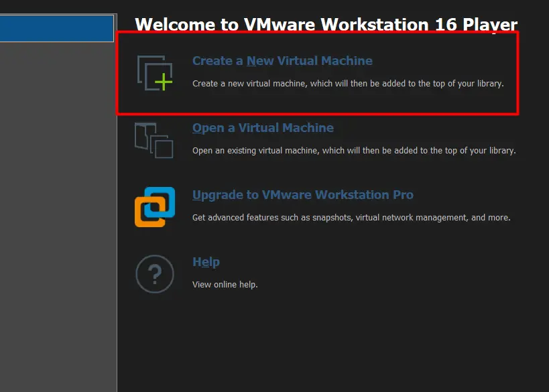Click the "Get advanced features such as snapshots" description
The height and width of the screenshot is (392, 549).
click(x=351, y=218)
